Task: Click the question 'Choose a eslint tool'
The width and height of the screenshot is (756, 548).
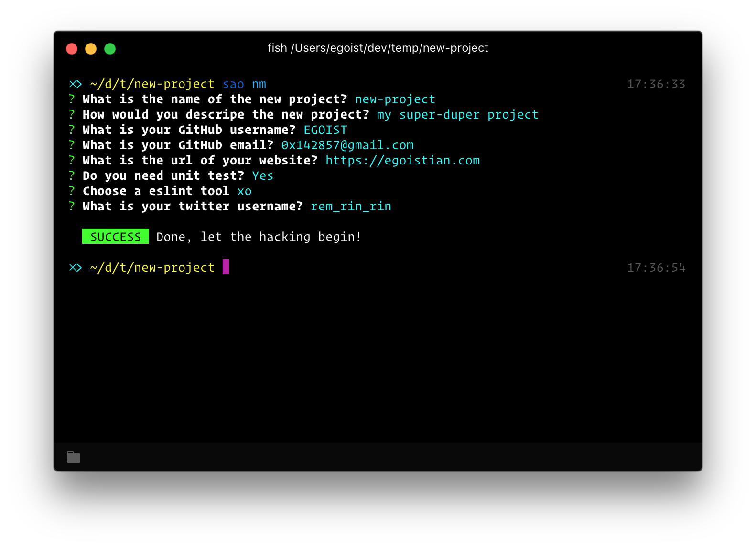Action: point(156,191)
